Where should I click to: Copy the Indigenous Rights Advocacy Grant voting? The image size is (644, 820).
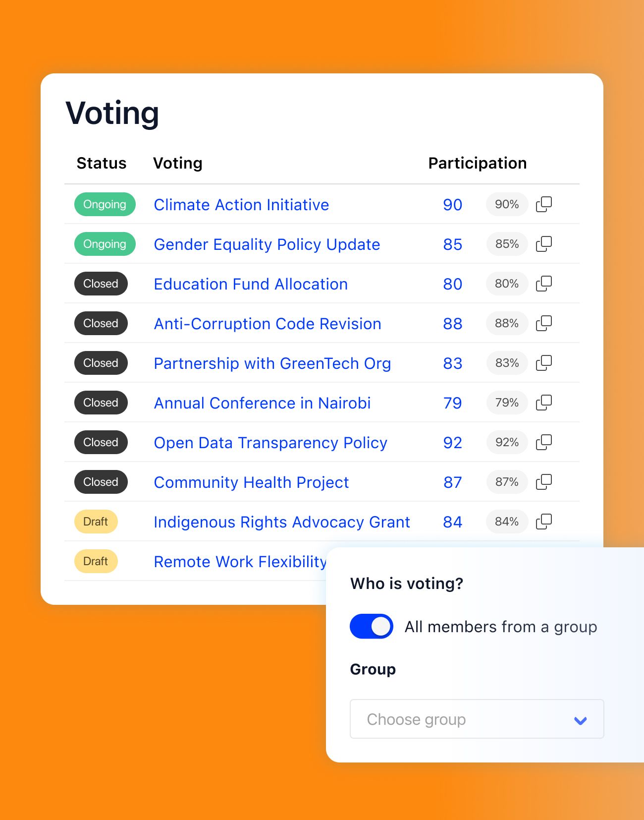544,522
